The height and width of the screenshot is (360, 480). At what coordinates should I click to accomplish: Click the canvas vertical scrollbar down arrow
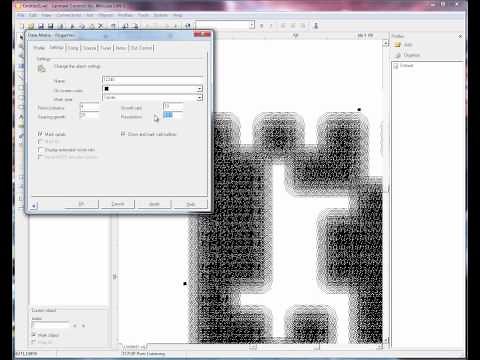(386, 340)
